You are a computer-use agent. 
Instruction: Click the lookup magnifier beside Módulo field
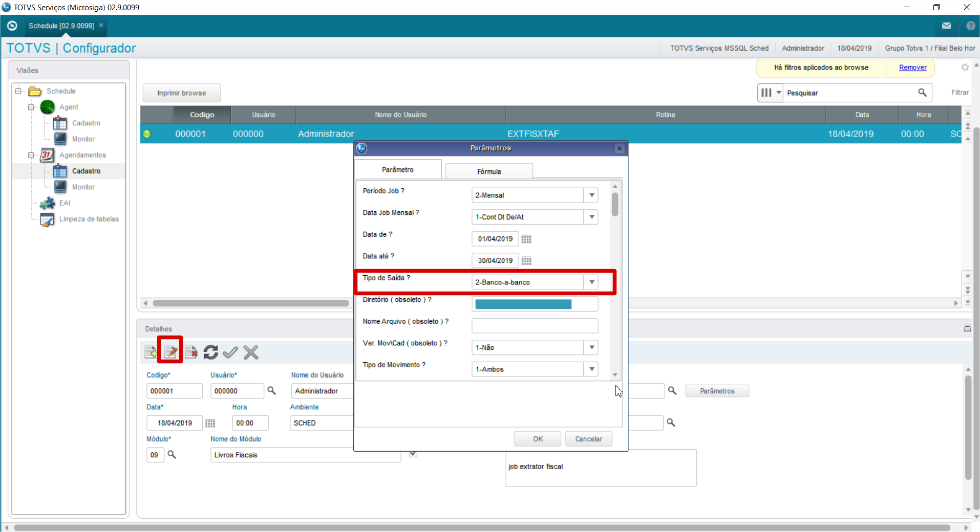[x=172, y=454]
